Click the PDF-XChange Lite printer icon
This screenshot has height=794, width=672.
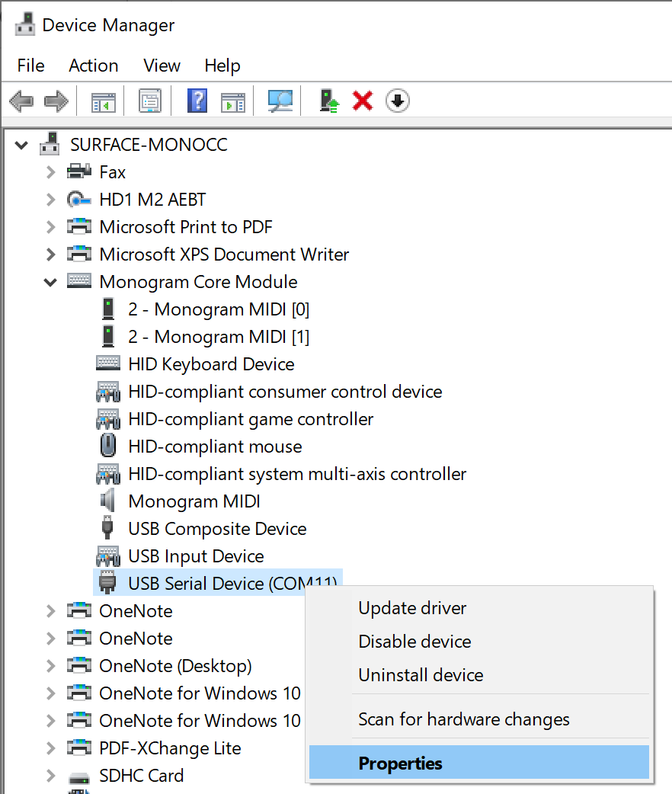tap(79, 747)
